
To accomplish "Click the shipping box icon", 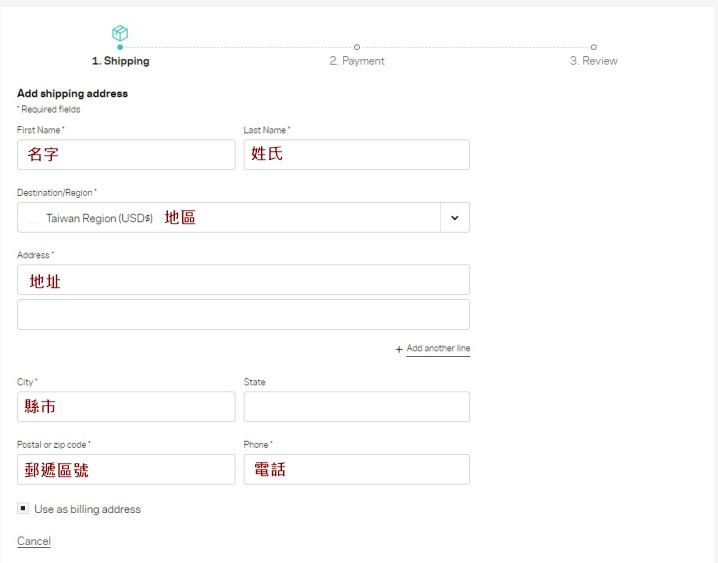I will point(120,33).
